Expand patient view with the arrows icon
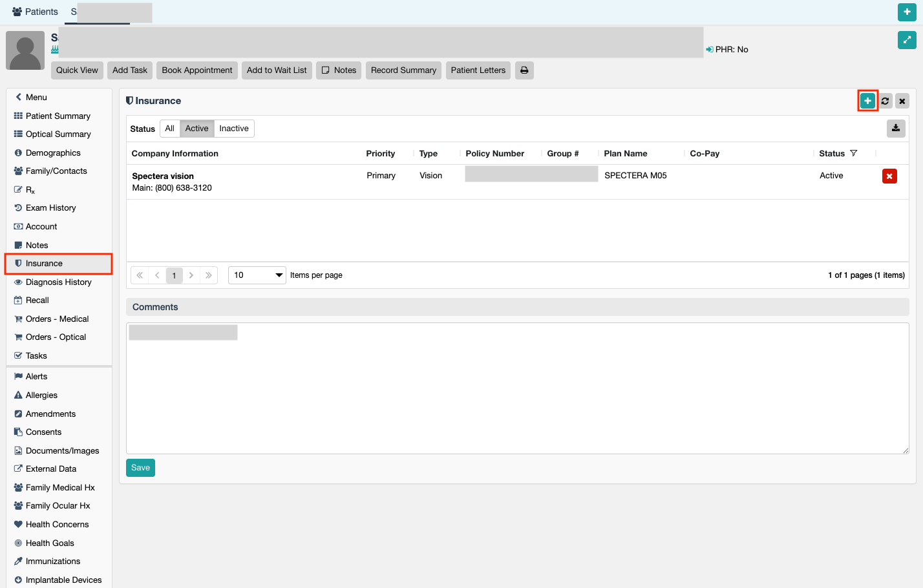Image resolution: width=923 pixels, height=588 pixels. click(907, 40)
